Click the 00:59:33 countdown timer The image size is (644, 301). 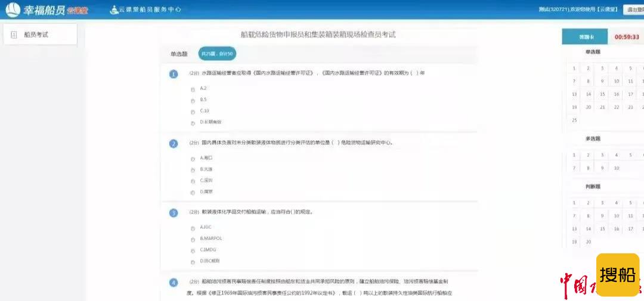pyautogui.click(x=627, y=37)
